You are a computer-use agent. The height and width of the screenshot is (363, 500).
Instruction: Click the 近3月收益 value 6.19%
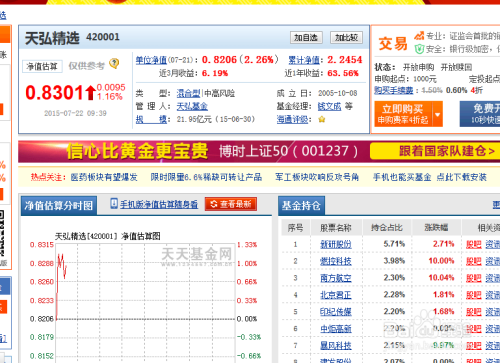pyautogui.click(x=215, y=73)
